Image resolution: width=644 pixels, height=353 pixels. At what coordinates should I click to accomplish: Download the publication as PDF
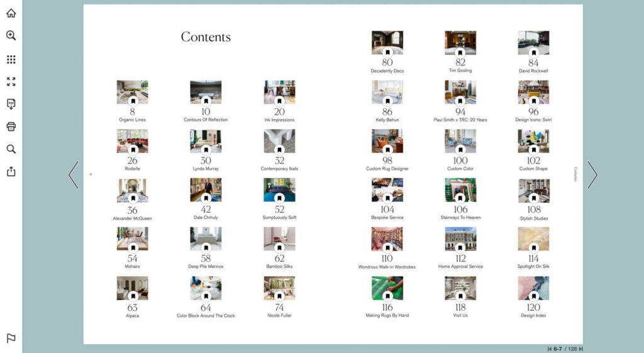coord(11,104)
